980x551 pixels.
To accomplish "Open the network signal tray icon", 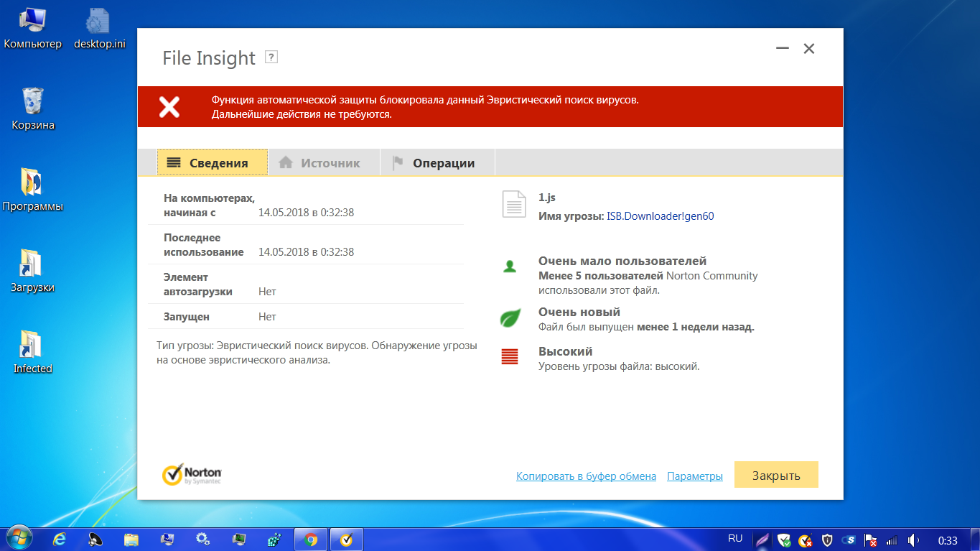I will click(x=892, y=540).
